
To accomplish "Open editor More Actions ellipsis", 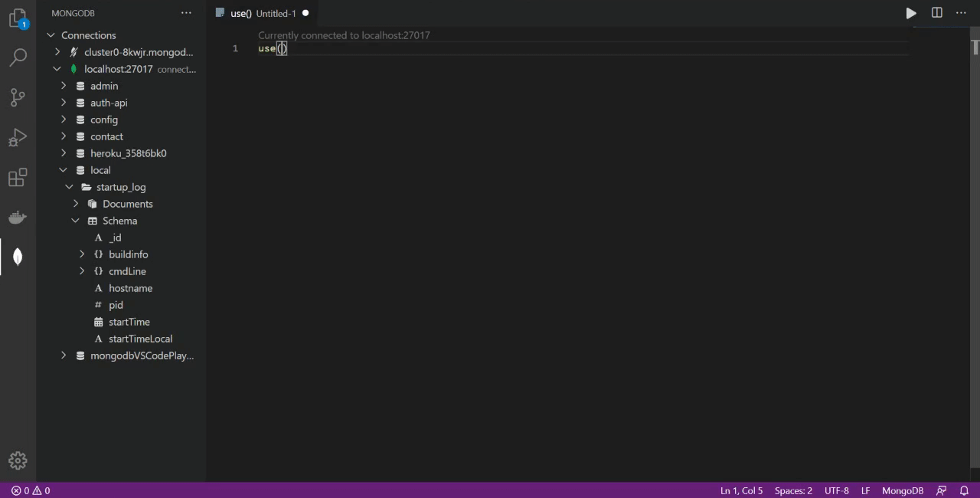I will point(961,13).
